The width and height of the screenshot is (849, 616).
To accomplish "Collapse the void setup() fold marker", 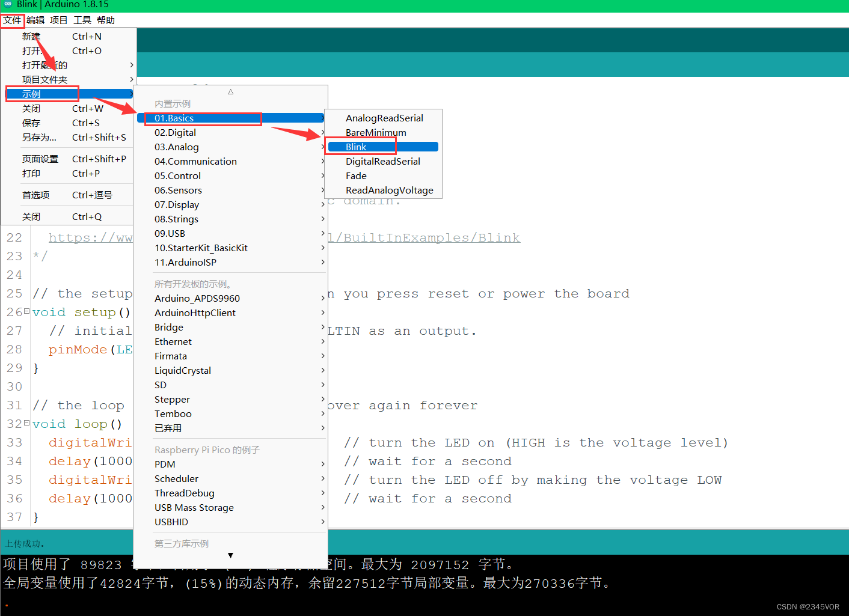I will point(26,311).
